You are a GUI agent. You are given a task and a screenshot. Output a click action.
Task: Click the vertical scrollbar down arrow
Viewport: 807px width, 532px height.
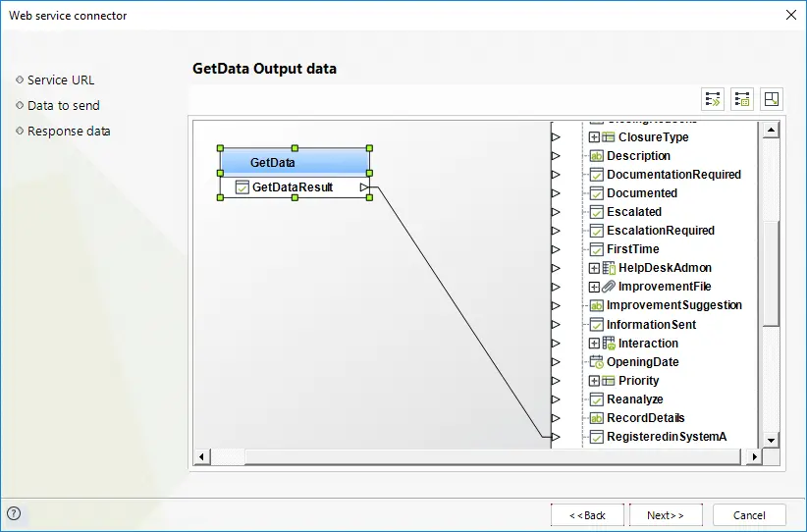(x=771, y=440)
